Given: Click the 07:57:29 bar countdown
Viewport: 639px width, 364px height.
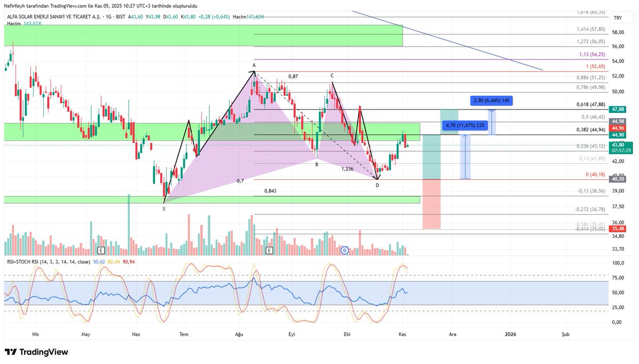Looking at the screenshot, I should [621, 151].
